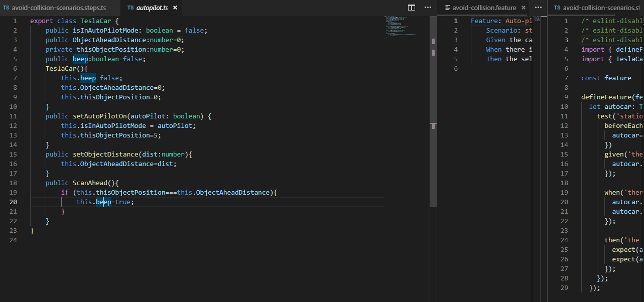Open the split editor layout icon
This screenshot has width=644, height=302.
(411, 8)
